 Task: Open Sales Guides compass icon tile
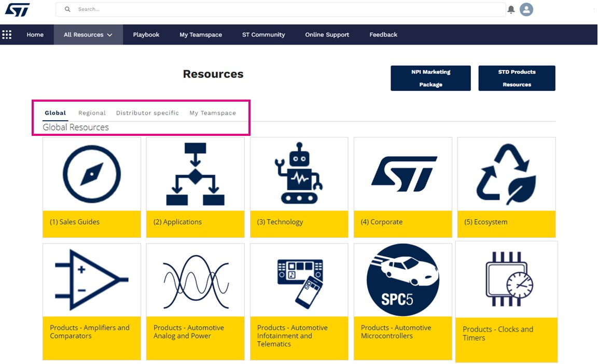click(x=92, y=174)
